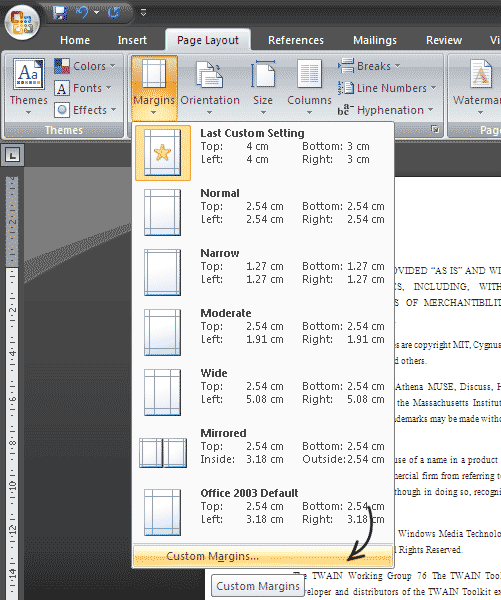Choose the Narrow margins preset
The image size is (501, 600).
(x=263, y=272)
